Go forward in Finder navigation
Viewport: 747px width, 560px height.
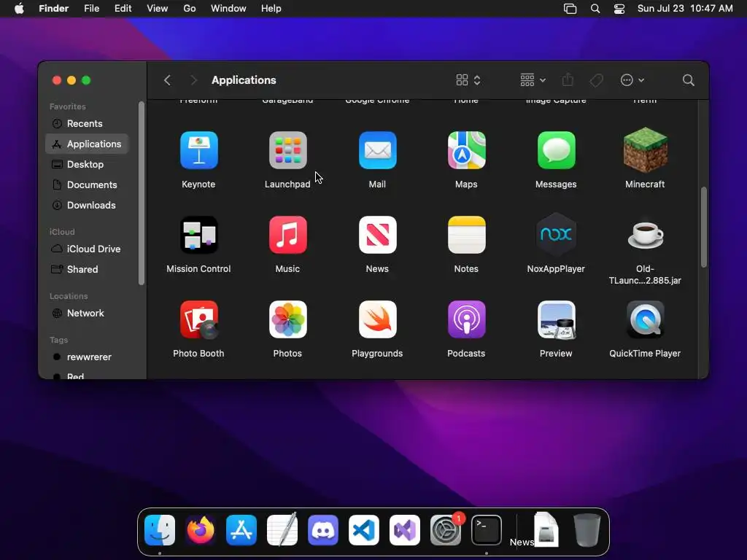[x=193, y=80]
